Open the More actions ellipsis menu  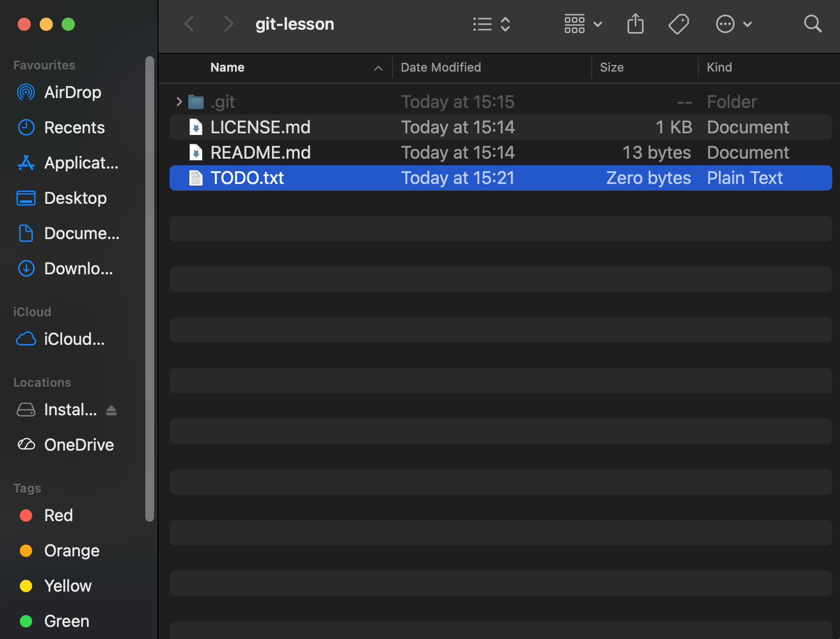(x=733, y=24)
